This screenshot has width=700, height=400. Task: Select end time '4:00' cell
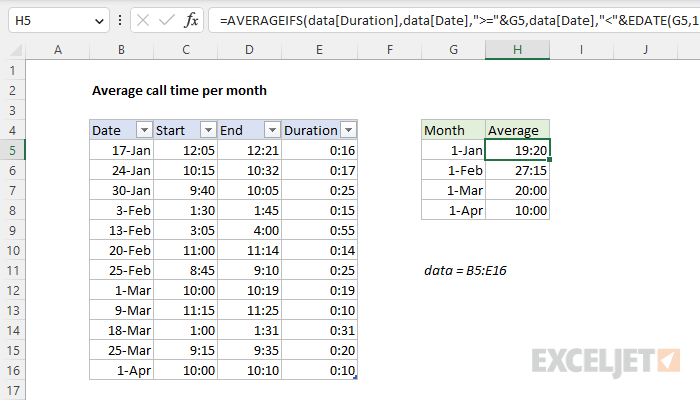tap(250, 230)
